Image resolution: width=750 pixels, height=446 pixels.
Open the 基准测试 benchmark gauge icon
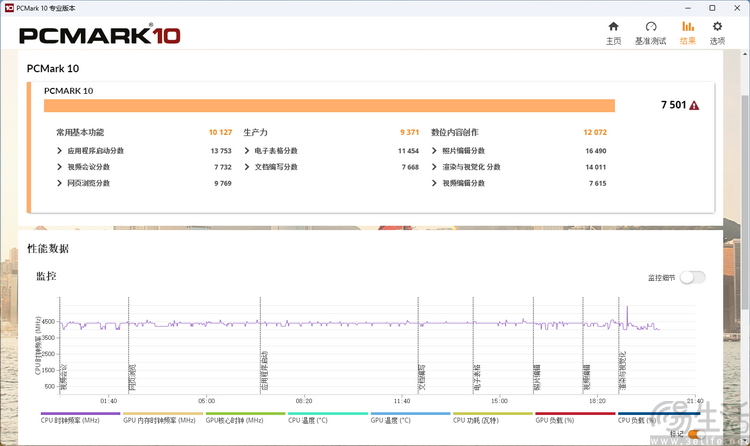click(x=651, y=27)
